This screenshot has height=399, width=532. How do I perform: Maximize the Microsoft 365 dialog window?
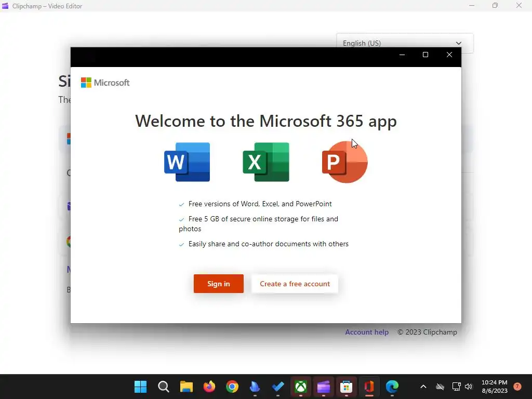[425, 55]
